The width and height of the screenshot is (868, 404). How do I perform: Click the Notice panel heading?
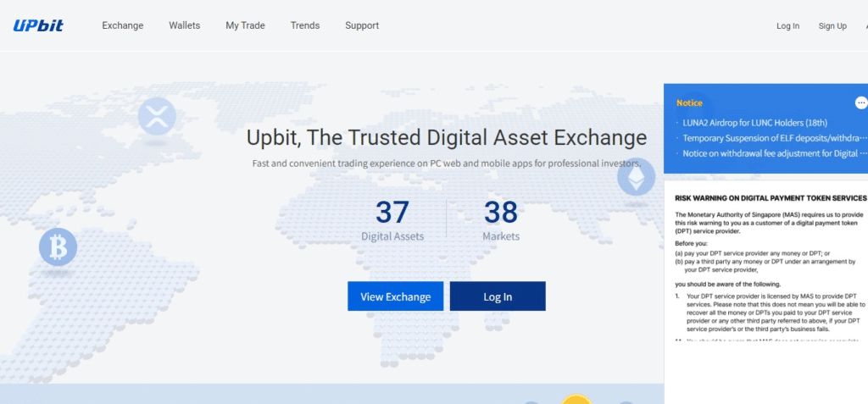click(x=689, y=103)
